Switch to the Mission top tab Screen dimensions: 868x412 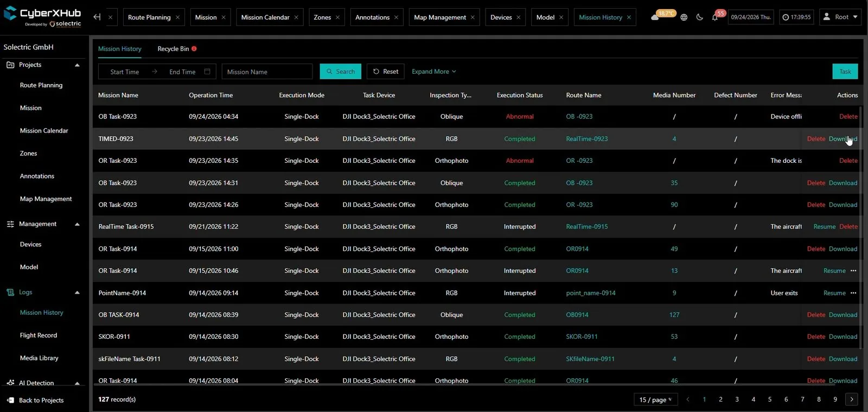(x=206, y=17)
